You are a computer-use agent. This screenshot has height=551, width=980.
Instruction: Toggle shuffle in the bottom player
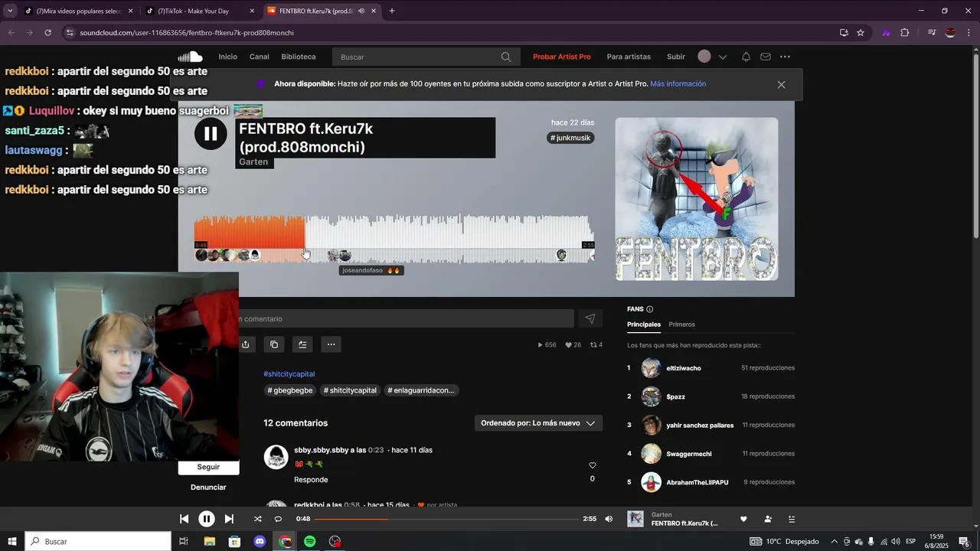click(x=258, y=519)
